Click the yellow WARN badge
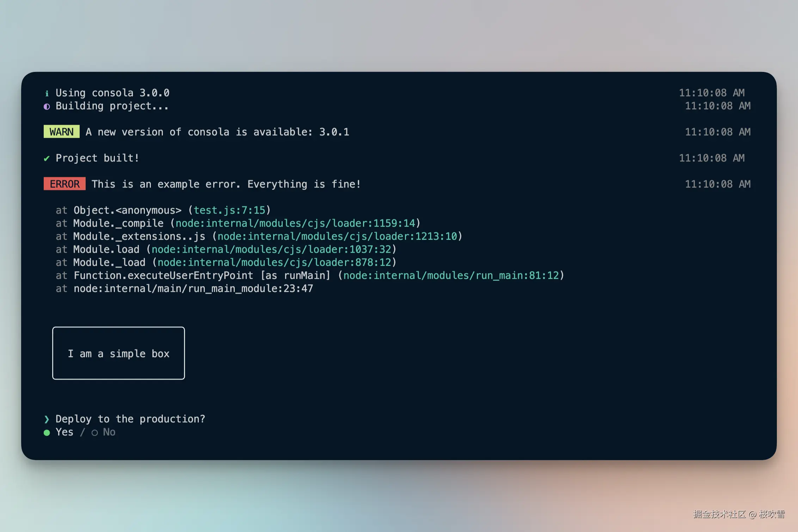The width and height of the screenshot is (798, 532). [x=62, y=132]
